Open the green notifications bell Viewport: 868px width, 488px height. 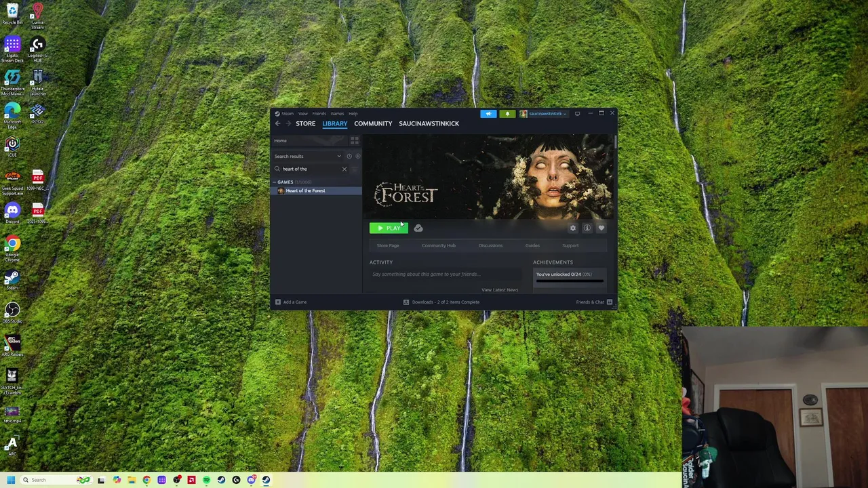pos(507,114)
